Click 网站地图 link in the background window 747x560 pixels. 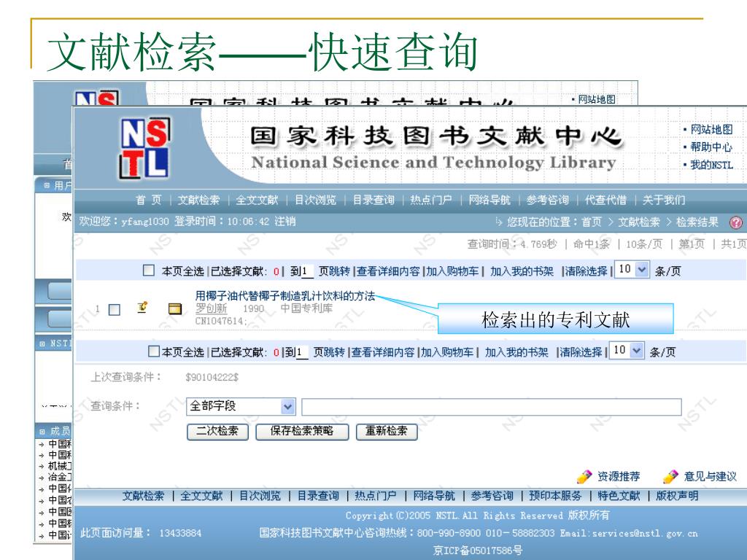[x=597, y=99]
